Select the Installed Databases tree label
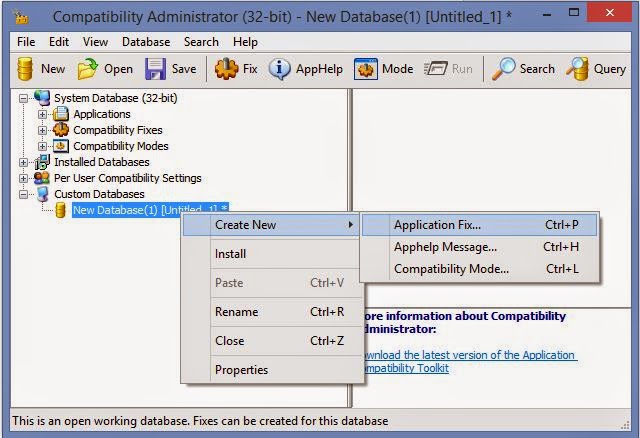This screenshot has width=640, height=438. pyautogui.click(x=102, y=162)
